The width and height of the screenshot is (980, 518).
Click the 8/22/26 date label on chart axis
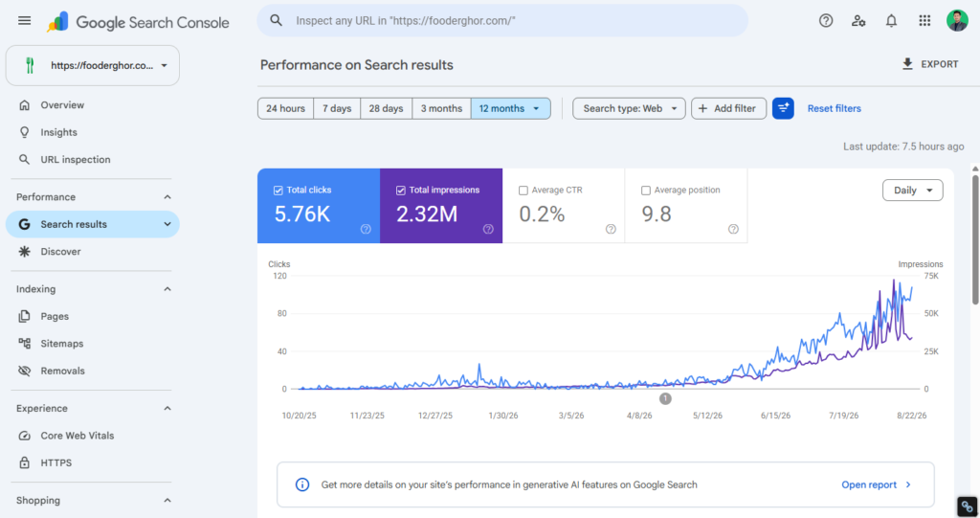tap(911, 416)
